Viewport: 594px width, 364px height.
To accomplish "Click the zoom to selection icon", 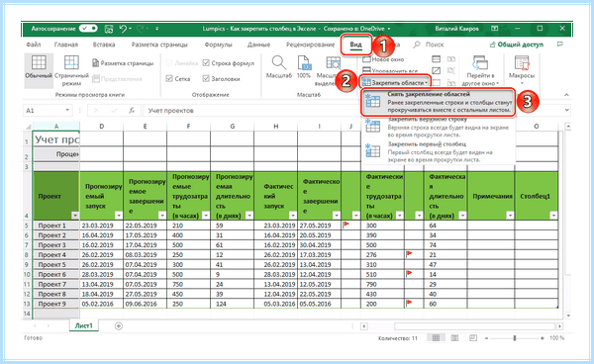I will coord(333,64).
